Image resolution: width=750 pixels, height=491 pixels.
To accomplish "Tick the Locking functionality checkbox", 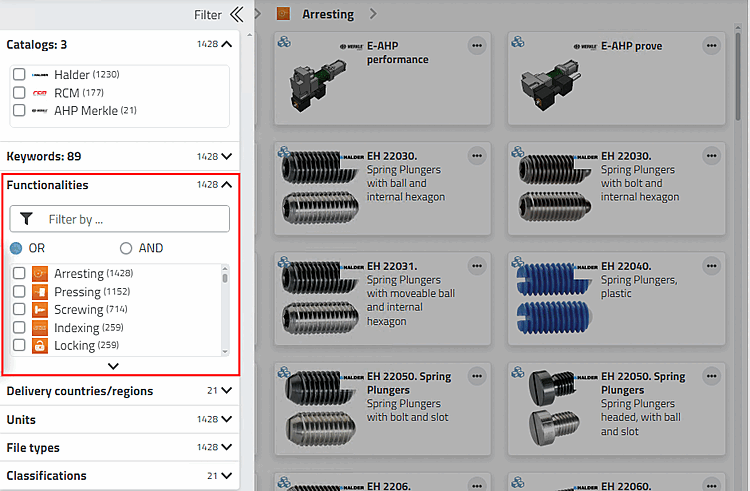I will (19, 345).
